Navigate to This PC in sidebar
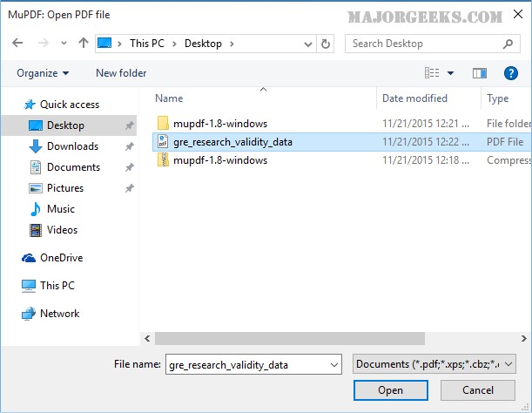The image size is (532, 413). point(57,286)
